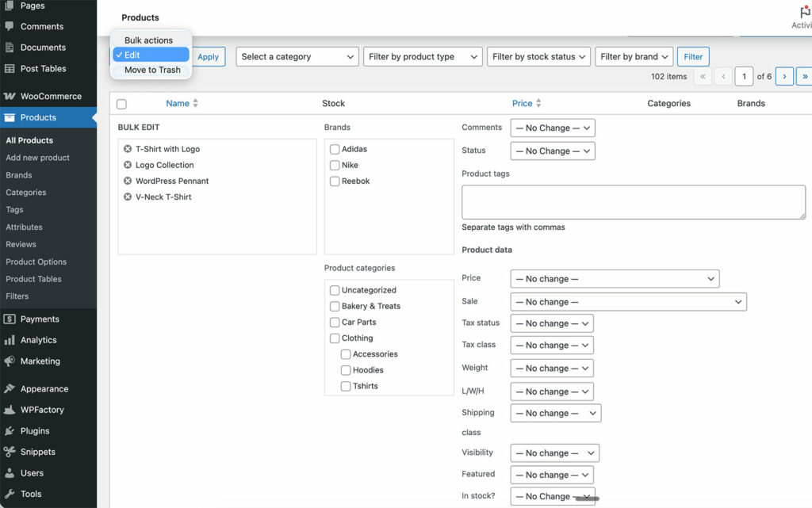Open the Select a category dropdown
The width and height of the screenshot is (812, 508).
[298, 57]
